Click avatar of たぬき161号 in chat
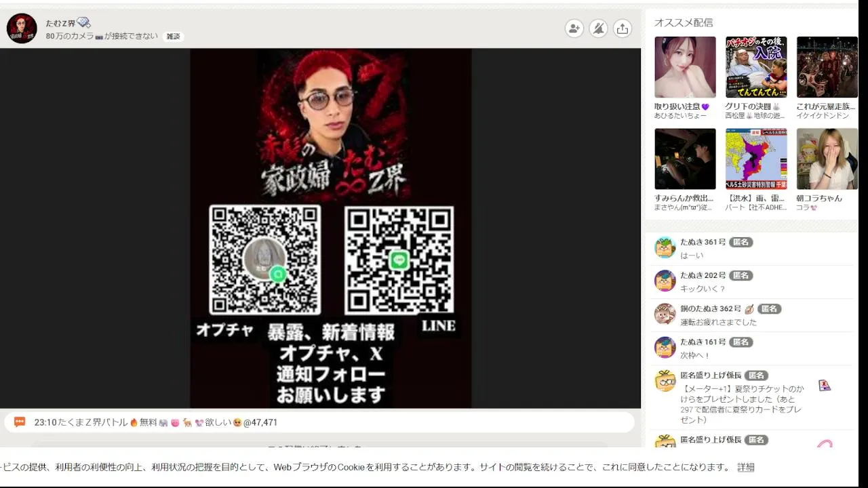Viewport: 868px width, 488px height. click(665, 347)
